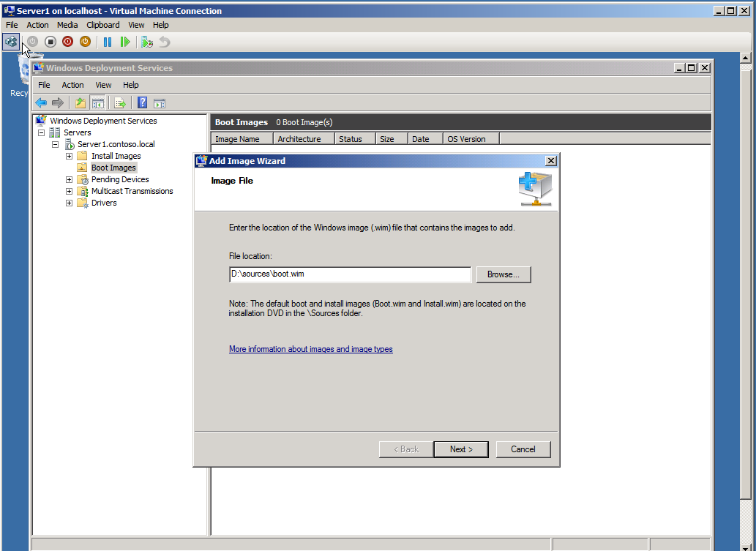
Task: Click the red Shut Down VM icon
Action: (67, 42)
